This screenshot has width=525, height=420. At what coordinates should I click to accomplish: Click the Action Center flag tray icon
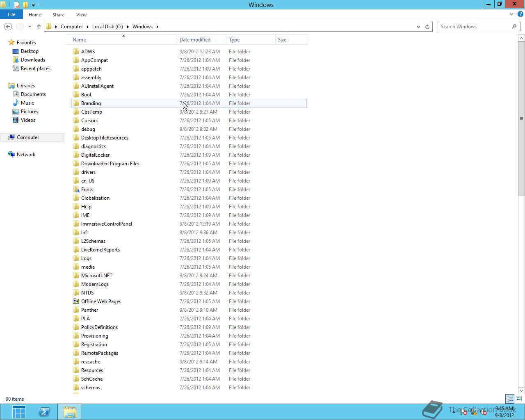click(463, 412)
